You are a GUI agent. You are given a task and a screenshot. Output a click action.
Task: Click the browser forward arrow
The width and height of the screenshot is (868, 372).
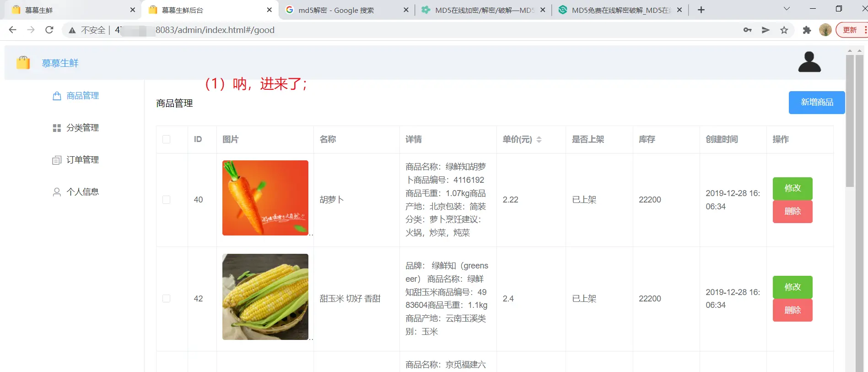coord(31,30)
